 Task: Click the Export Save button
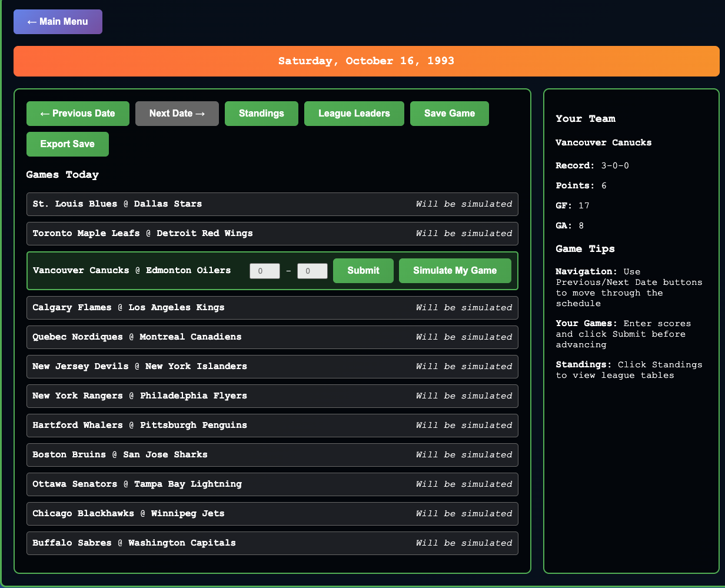(67, 144)
